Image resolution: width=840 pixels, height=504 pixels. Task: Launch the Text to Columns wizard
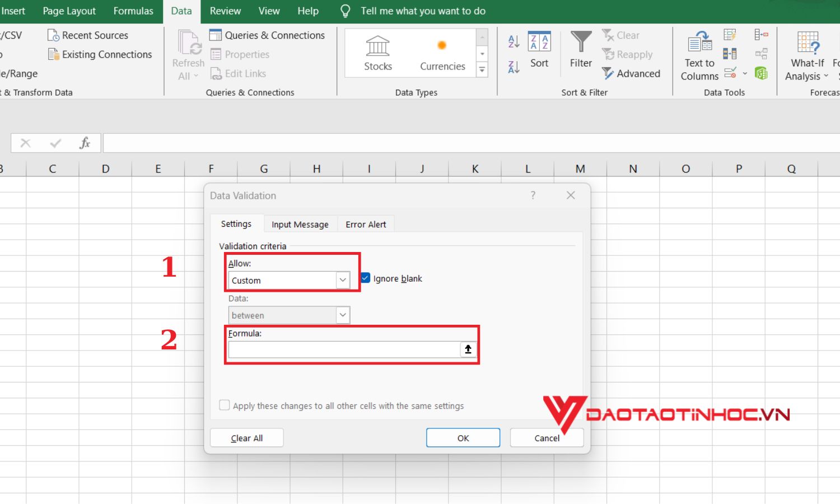(x=698, y=54)
